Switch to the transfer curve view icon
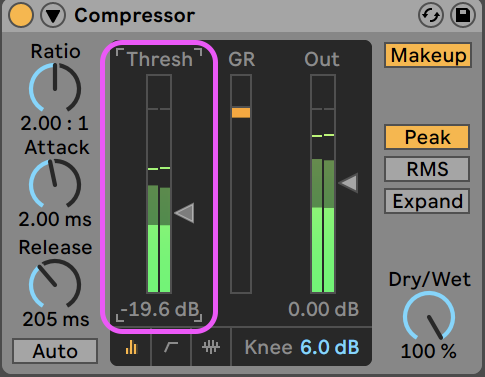This screenshot has height=377, width=485. [171, 347]
